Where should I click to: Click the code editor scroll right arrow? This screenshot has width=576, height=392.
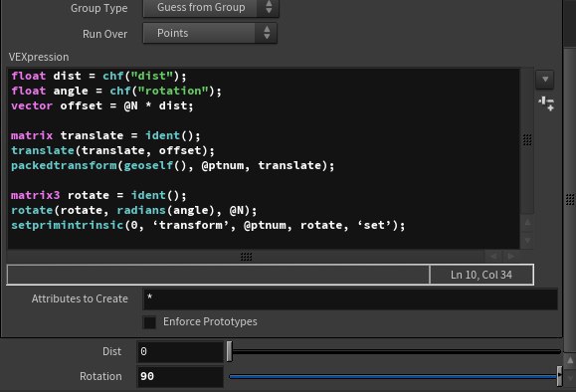[x=511, y=256]
